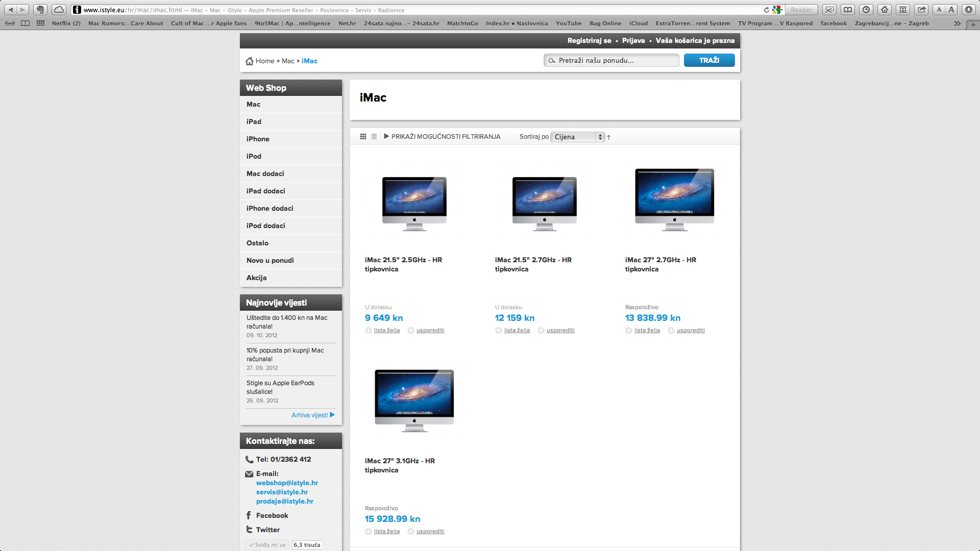
Task: Open the Downloads arrow button
Action: coord(969,10)
